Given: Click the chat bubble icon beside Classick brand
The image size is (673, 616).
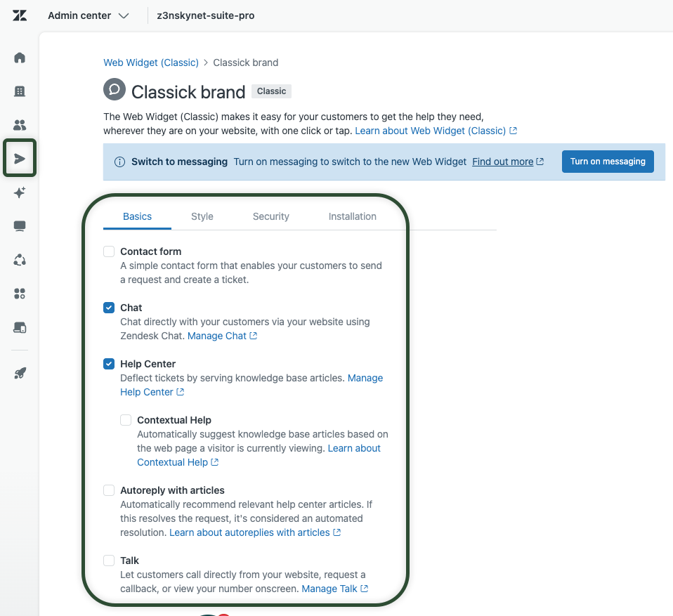Looking at the screenshot, I should (115, 89).
